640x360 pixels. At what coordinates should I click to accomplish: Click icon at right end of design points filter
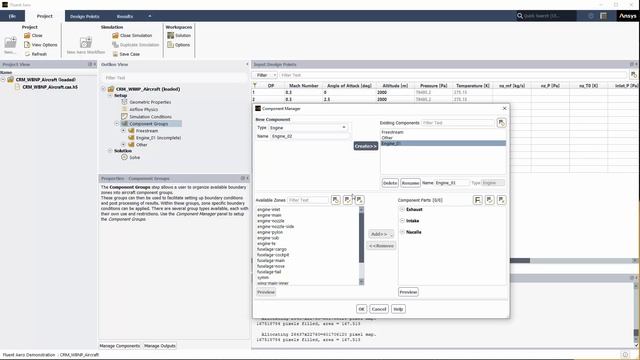[633, 75]
